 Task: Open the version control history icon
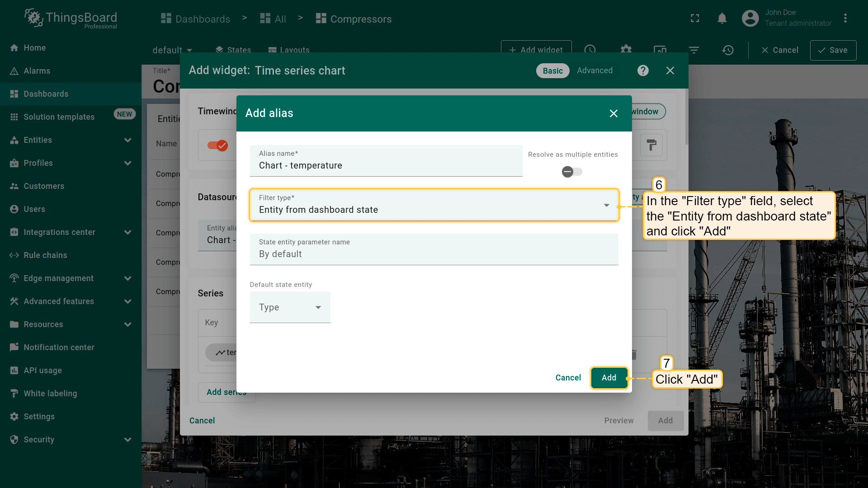tap(727, 50)
